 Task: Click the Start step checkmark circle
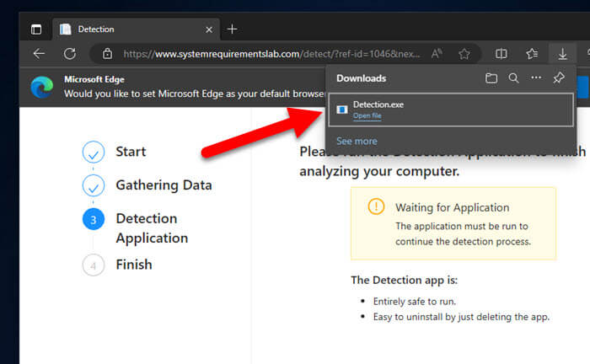(x=94, y=152)
